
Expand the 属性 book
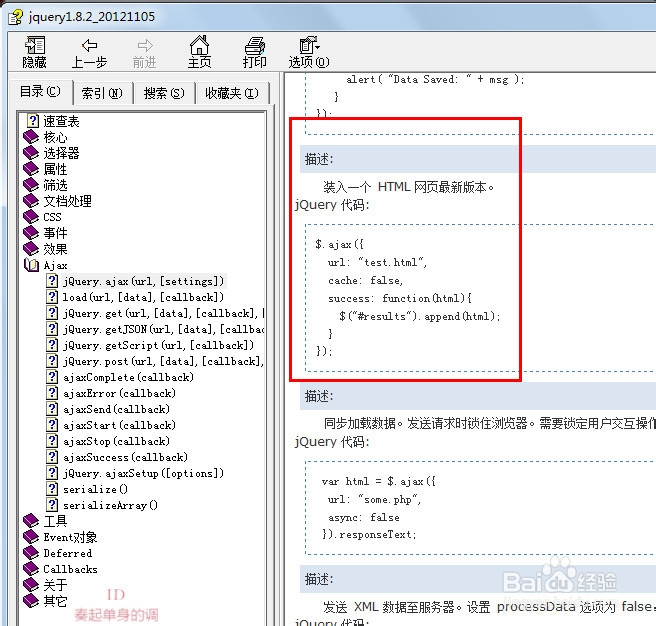[45, 169]
